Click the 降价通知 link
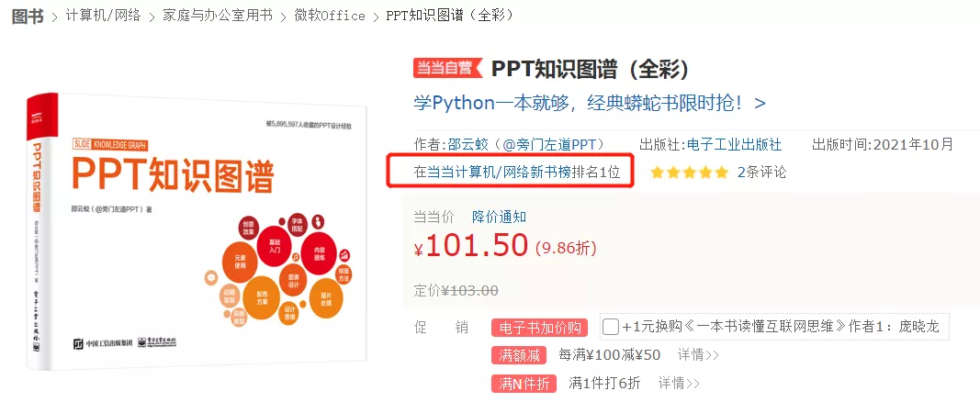This screenshot has width=980, height=402. pyautogui.click(x=499, y=217)
